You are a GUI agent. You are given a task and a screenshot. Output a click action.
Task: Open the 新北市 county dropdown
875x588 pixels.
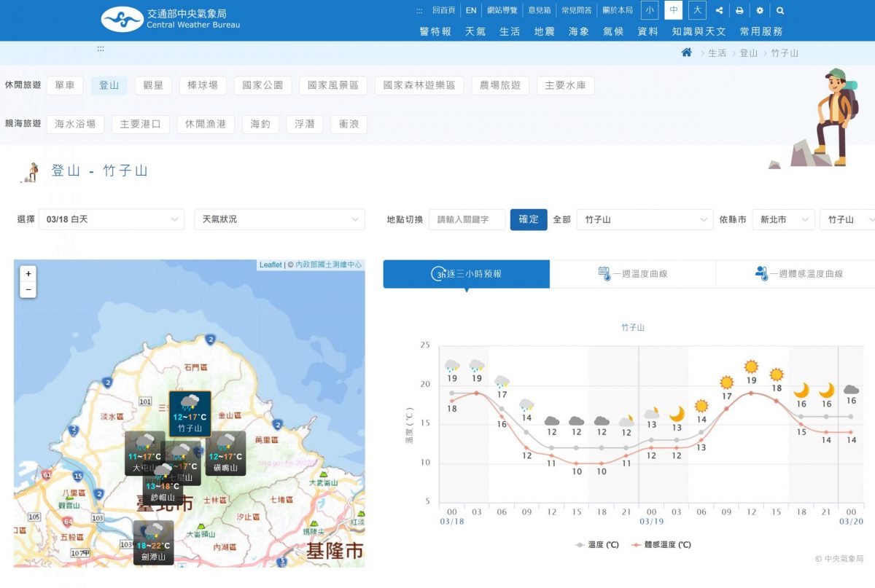[783, 219]
